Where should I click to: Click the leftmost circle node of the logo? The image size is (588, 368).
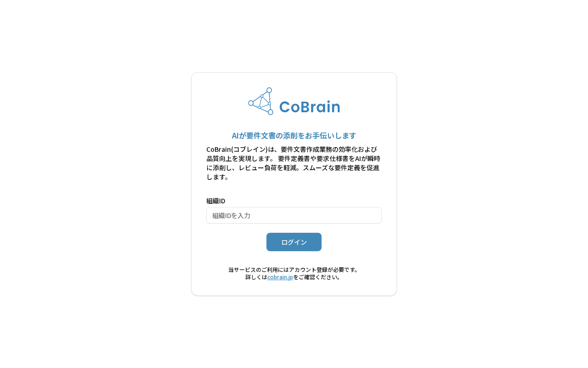point(251,103)
